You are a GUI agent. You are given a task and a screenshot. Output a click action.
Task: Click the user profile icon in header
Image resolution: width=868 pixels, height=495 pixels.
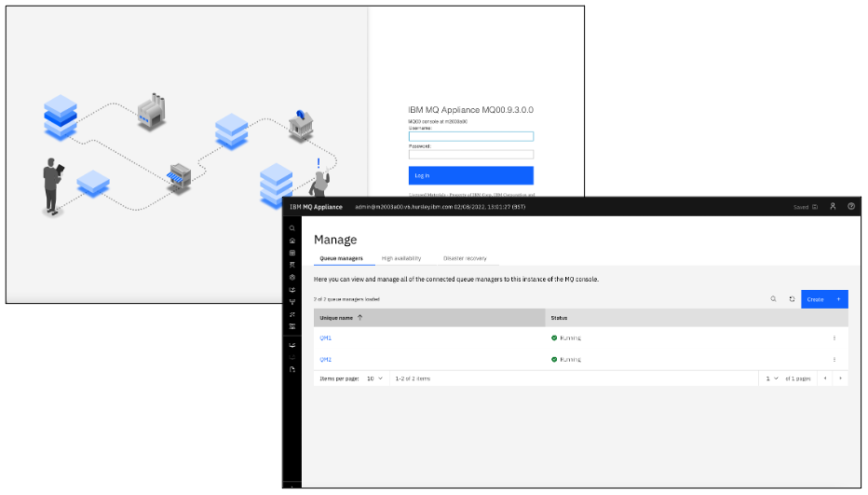[x=833, y=206]
